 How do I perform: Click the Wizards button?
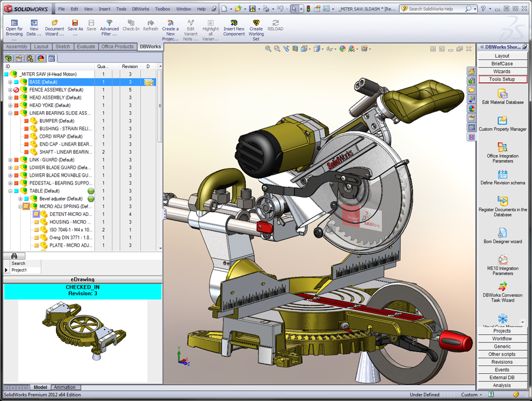point(502,72)
